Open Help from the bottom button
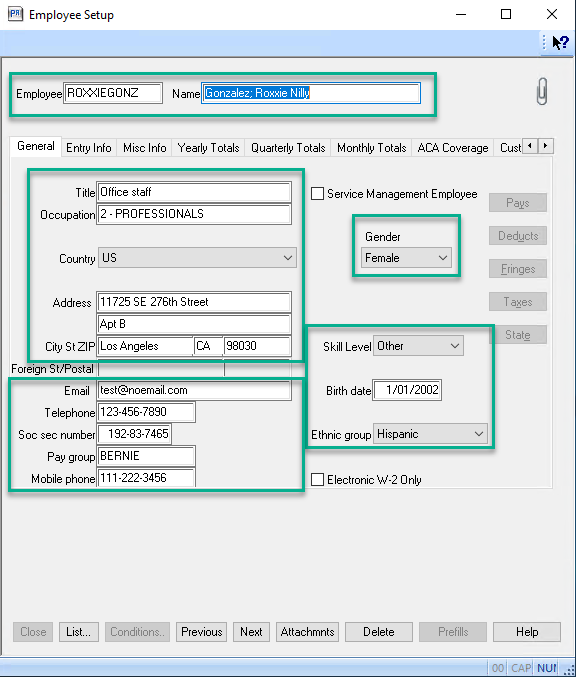576x677 pixels. [527, 632]
